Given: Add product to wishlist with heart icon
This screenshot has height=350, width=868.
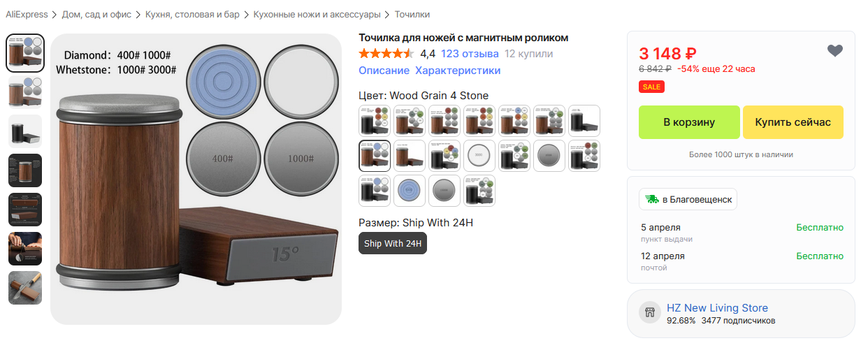Looking at the screenshot, I should 834,50.
